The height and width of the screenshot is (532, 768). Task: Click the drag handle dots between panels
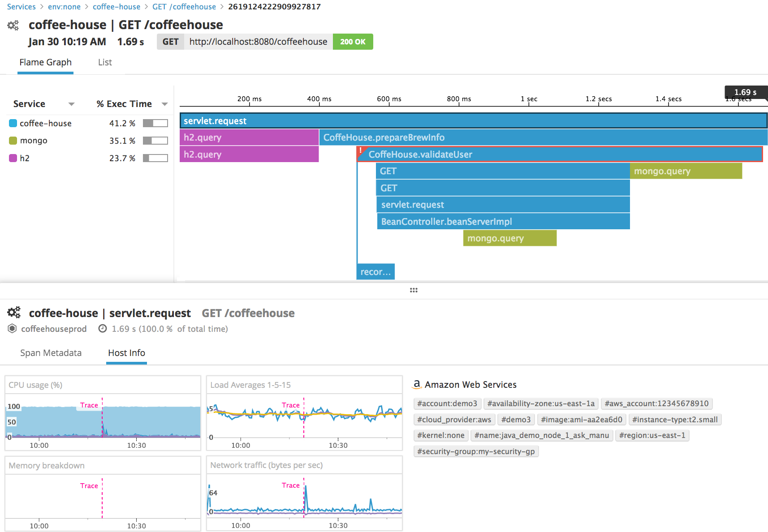414,290
